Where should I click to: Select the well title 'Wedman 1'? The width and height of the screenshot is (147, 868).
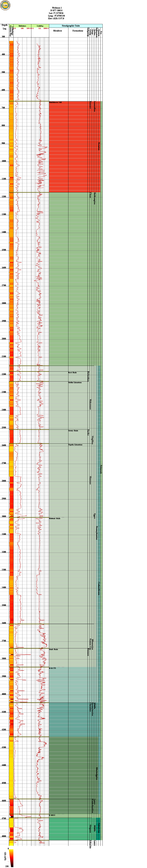[x=57, y=8]
